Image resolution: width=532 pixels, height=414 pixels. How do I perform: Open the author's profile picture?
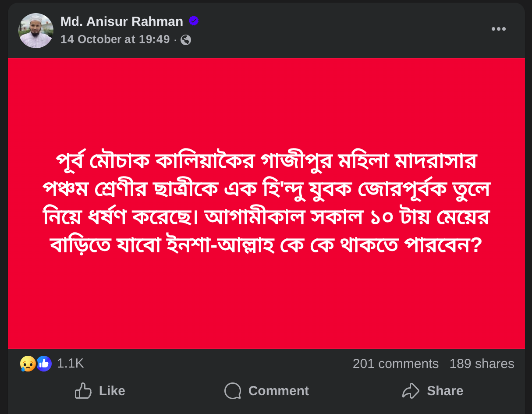click(36, 31)
